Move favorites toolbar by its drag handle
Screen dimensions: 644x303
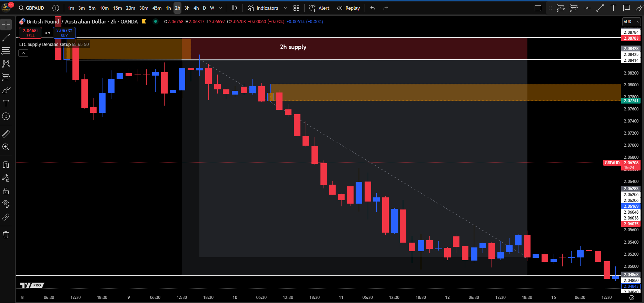coord(550,8)
